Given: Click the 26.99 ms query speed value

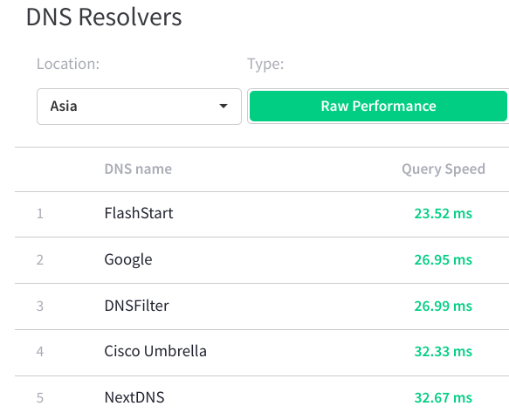Looking at the screenshot, I should point(444,306).
